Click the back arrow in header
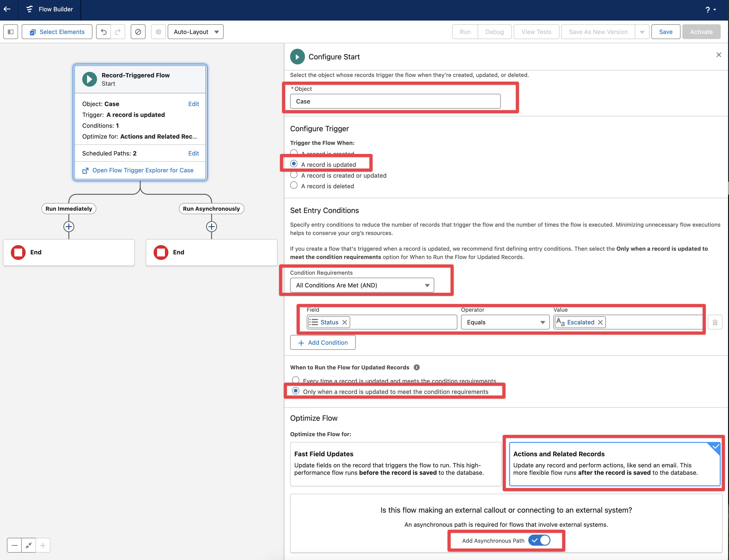 (7, 9)
